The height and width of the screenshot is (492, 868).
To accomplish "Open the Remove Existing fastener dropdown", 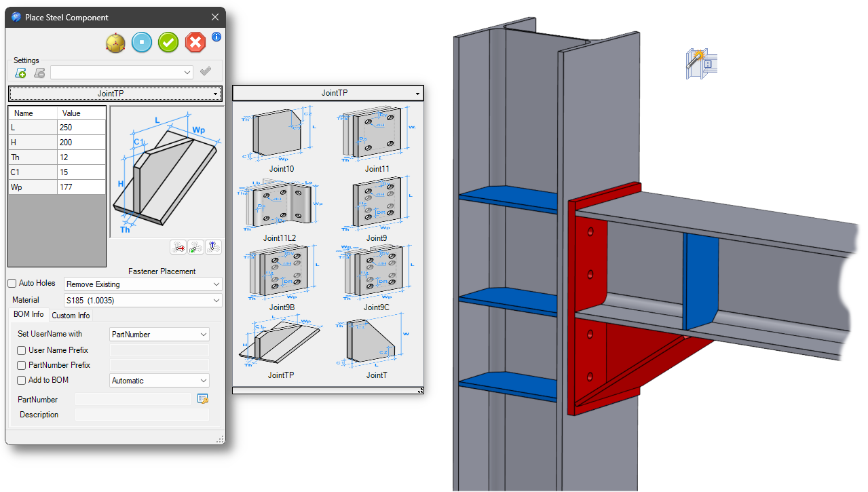I will [x=143, y=284].
